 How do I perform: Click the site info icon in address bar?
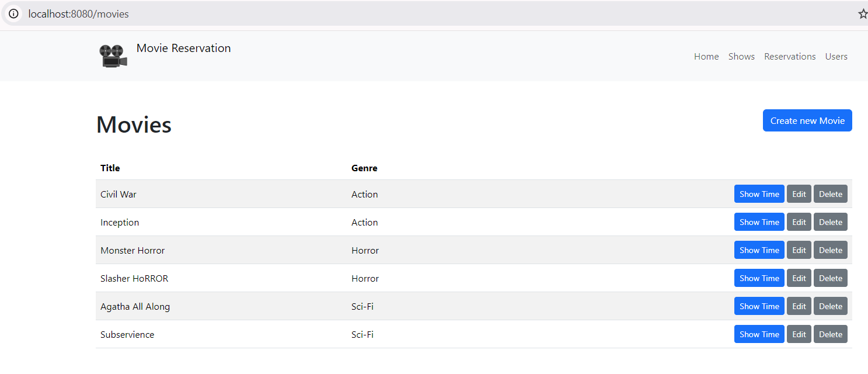click(x=13, y=14)
